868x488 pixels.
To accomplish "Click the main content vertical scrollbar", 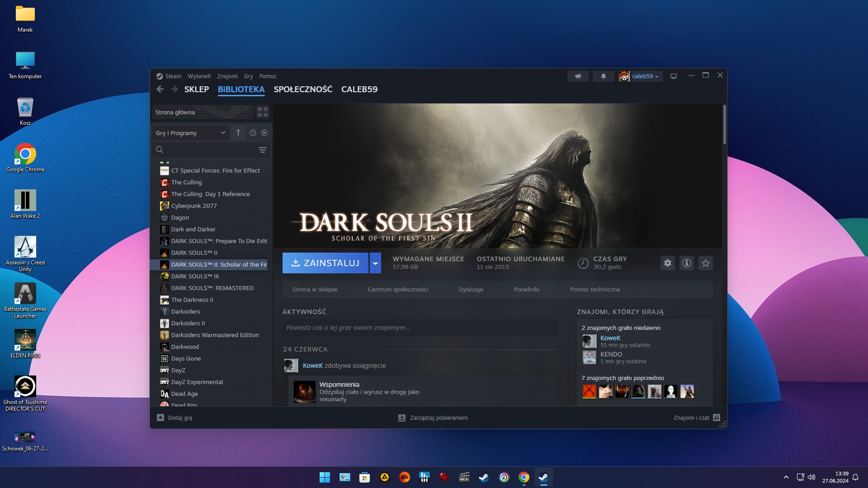I will click(724, 124).
